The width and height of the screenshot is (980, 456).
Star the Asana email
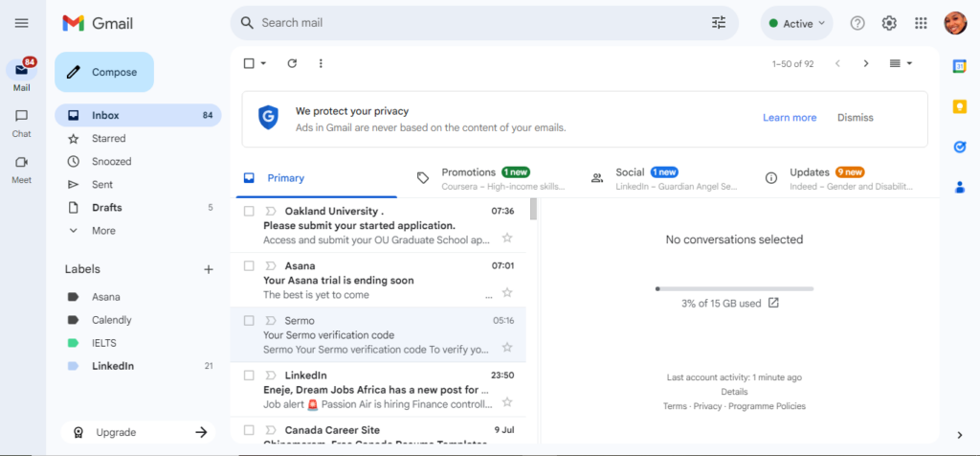point(507,292)
